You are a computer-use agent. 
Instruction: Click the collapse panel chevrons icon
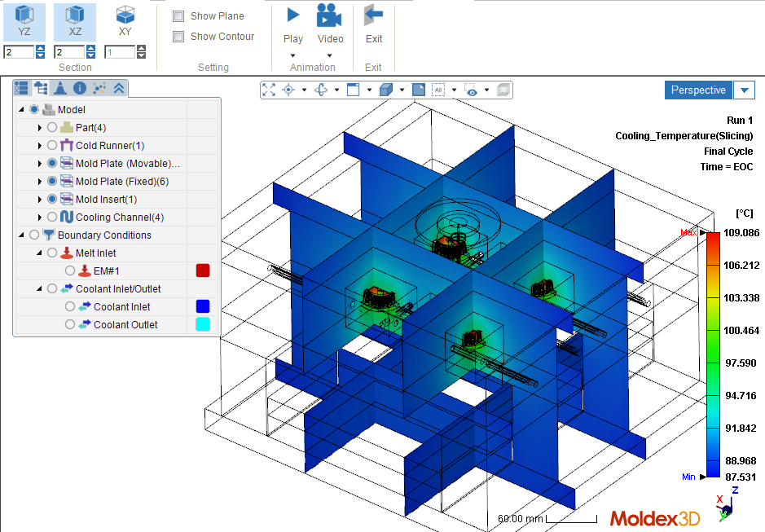(119, 88)
